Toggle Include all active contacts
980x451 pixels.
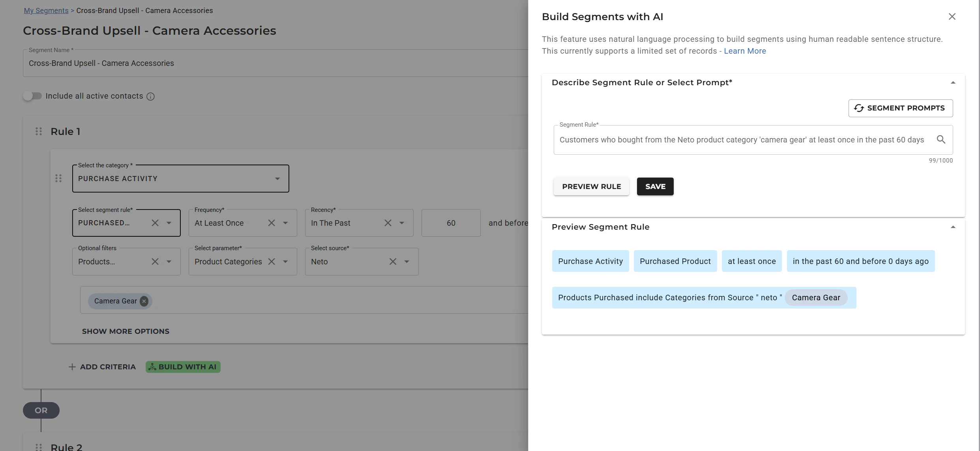33,96
